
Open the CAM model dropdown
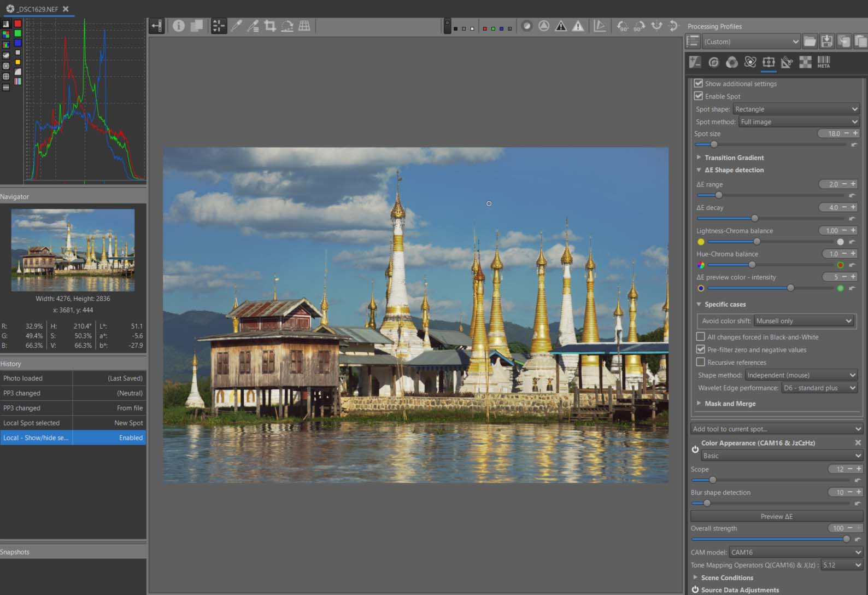[796, 552]
